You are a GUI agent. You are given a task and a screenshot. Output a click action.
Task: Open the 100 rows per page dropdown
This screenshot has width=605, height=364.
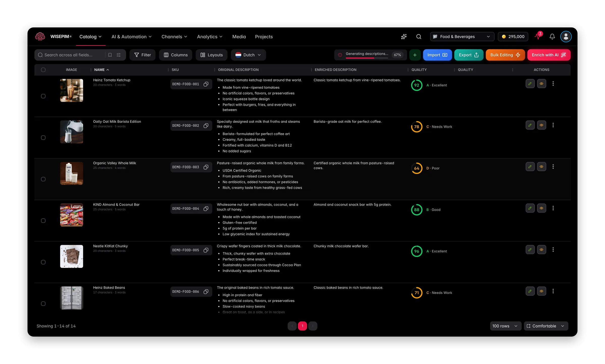pos(505,326)
